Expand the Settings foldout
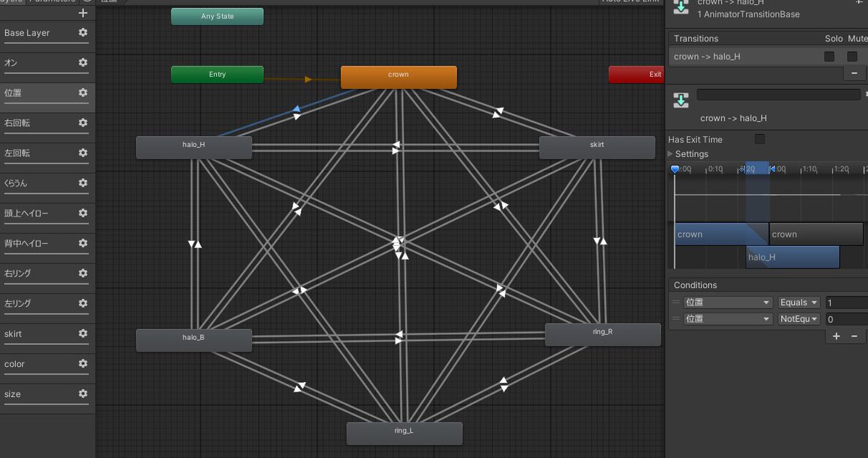The image size is (868, 458). pos(670,154)
